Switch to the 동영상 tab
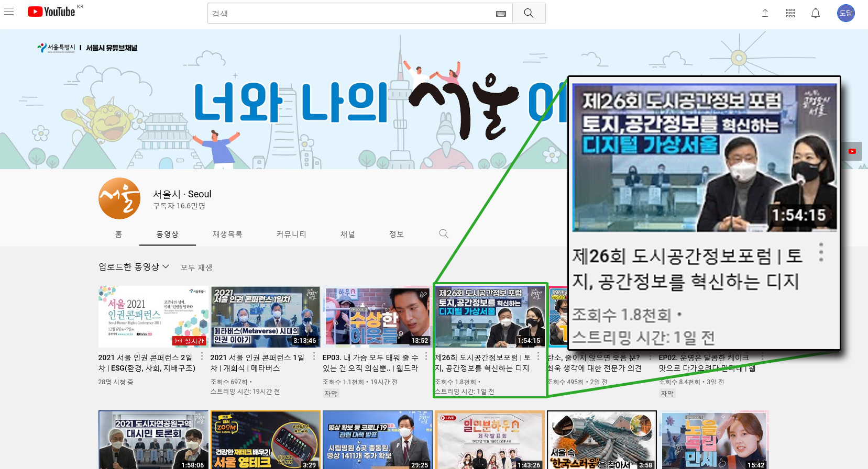This screenshot has width=868, height=469. tap(168, 234)
